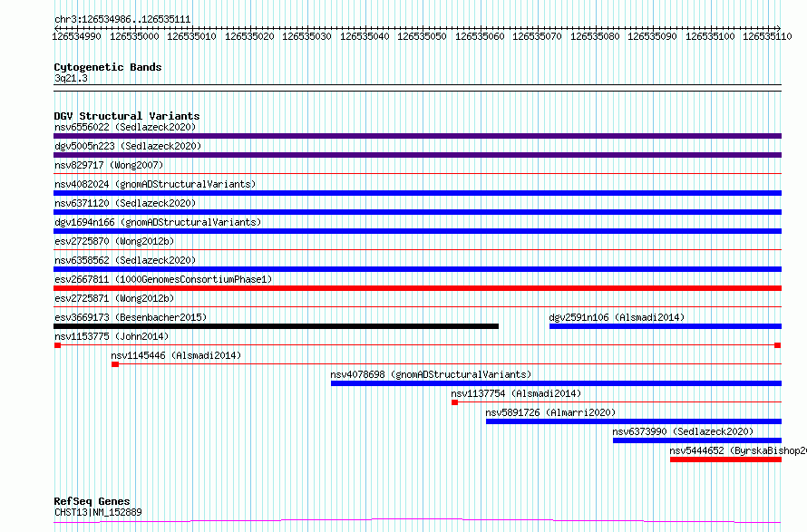Image resolution: width=807 pixels, height=532 pixels.
Task: Open the esv2725870 (Wong2012b) variant
Action: tap(114, 241)
